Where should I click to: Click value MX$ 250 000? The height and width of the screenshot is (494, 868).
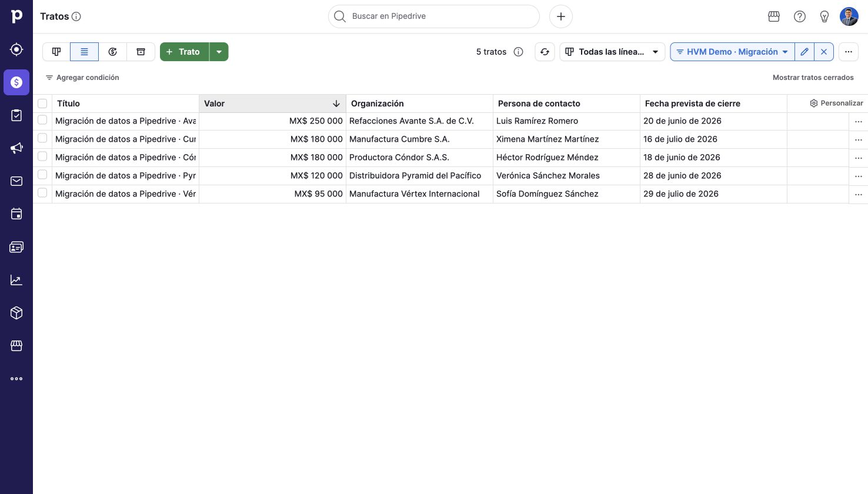coord(316,121)
